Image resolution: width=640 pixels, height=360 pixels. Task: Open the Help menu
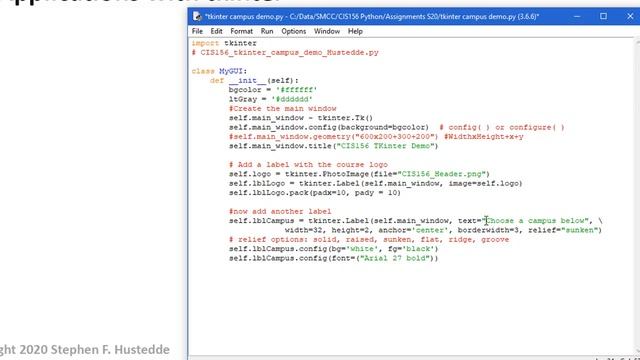click(x=355, y=31)
